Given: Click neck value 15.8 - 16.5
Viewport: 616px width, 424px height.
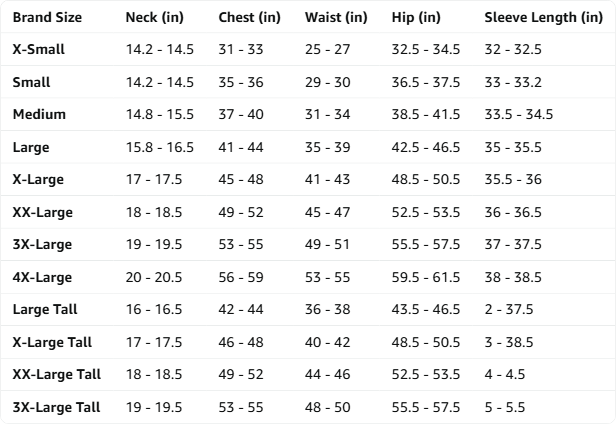Looking at the screenshot, I should point(160,147).
